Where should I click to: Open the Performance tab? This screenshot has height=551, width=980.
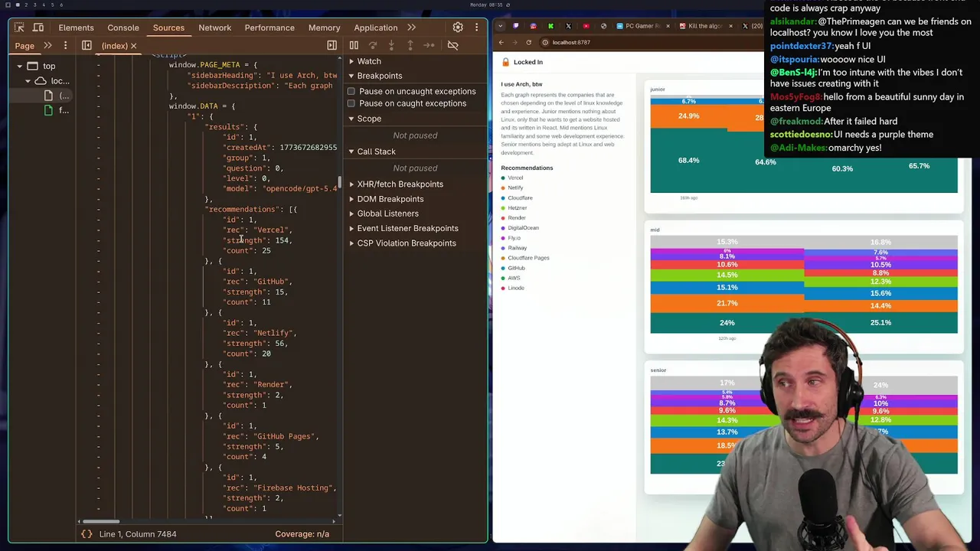(x=269, y=28)
